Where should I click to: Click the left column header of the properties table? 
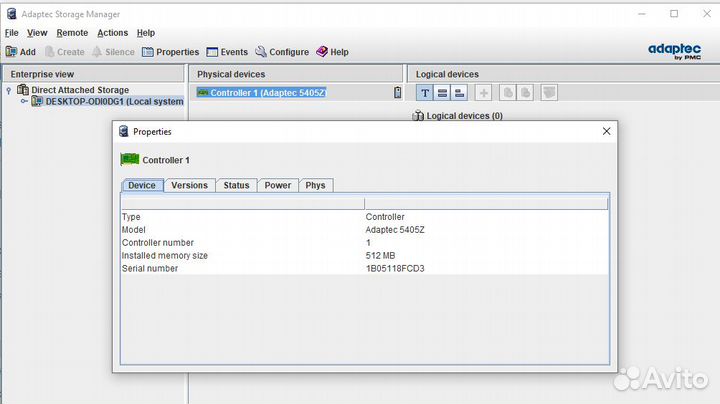[x=243, y=204]
